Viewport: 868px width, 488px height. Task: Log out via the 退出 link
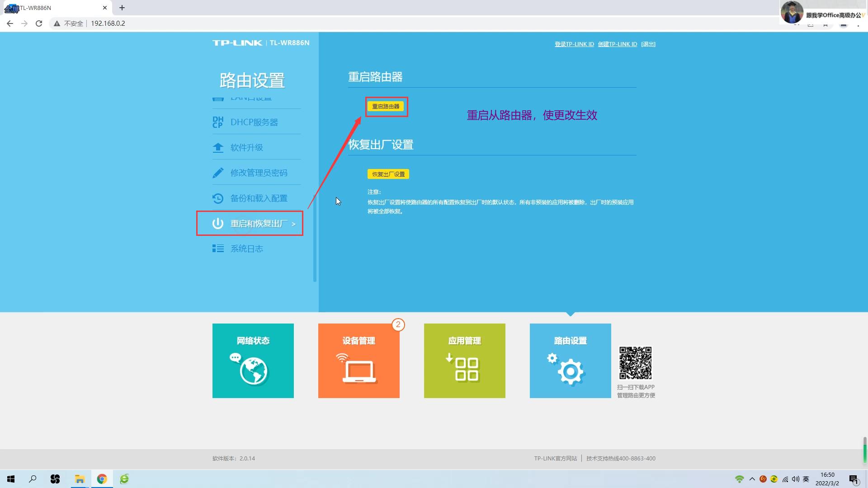(x=648, y=44)
